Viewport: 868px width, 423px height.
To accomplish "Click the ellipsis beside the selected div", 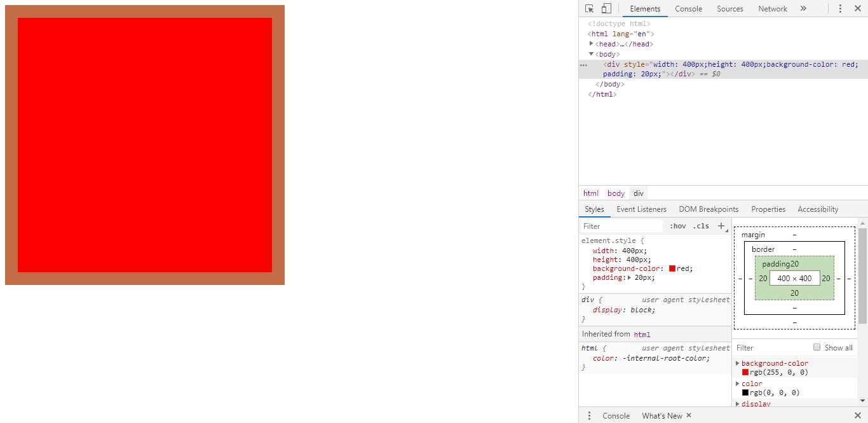I will 583,65.
